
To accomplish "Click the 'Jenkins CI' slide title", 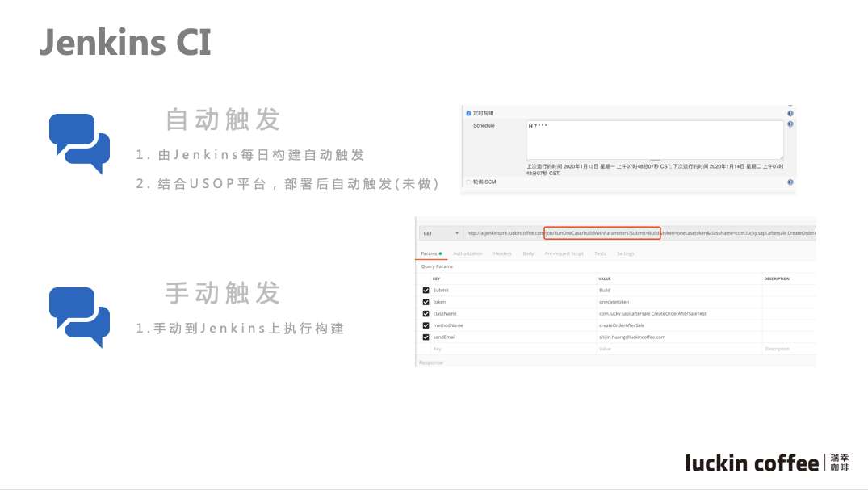I will click(x=125, y=42).
